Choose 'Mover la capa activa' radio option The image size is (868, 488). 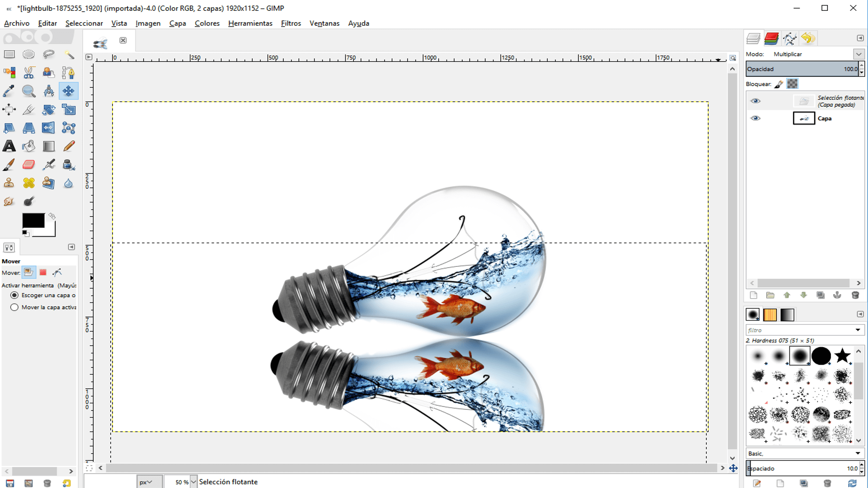tap(14, 307)
